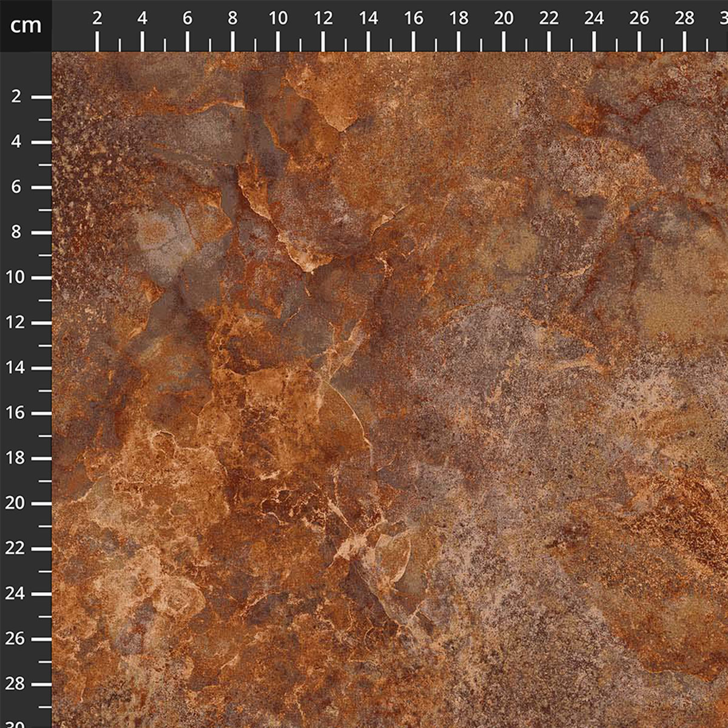Click the "cm" unit label
728x728 pixels.
pyautogui.click(x=25, y=25)
